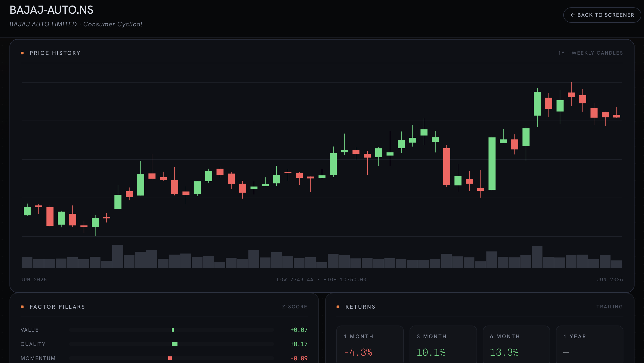Click the largest green candle in the chart
The width and height of the screenshot is (644, 363).
(492, 164)
